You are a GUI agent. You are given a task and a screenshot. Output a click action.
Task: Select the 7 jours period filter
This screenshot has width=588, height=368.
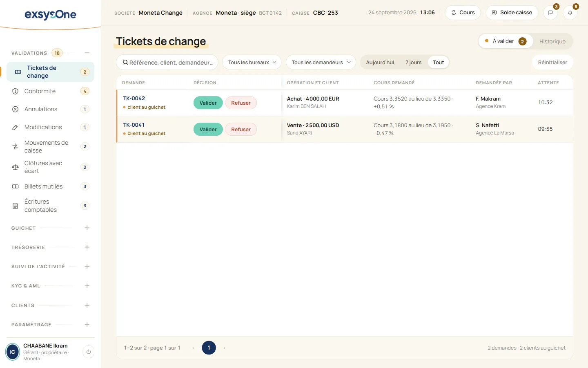click(x=413, y=62)
